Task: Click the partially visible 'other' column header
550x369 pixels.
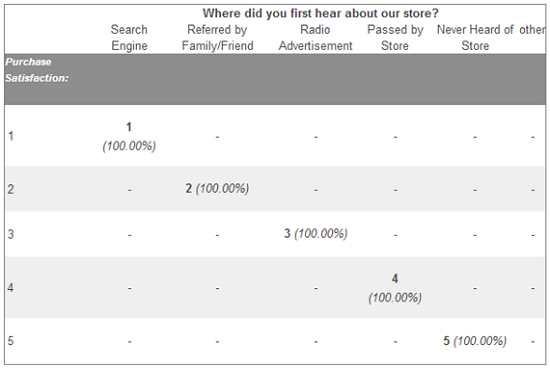Action: pyautogui.click(x=532, y=30)
